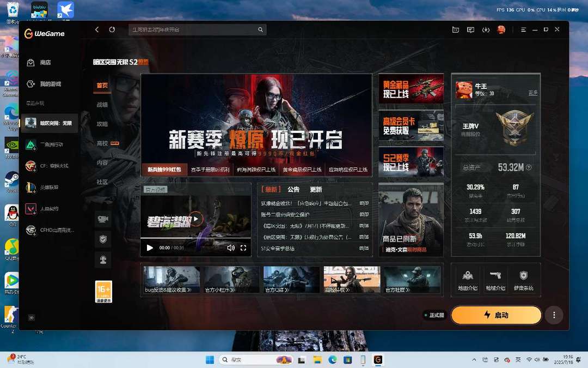The width and height of the screenshot is (588, 368).
Task: Click the magnifier icon in the search bar
Action: coord(260,29)
